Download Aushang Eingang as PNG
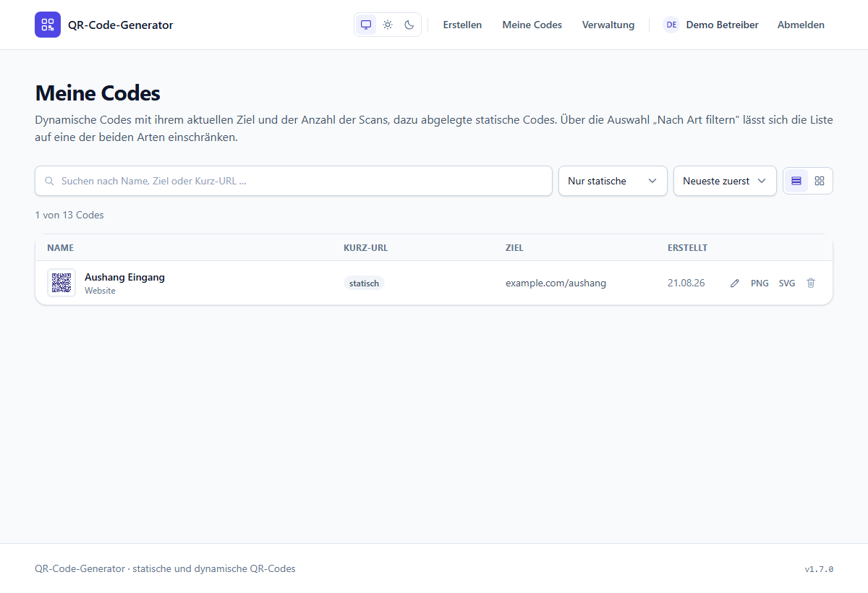The height and width of the screenshot is (593, 868). click(x=759, y=283)
